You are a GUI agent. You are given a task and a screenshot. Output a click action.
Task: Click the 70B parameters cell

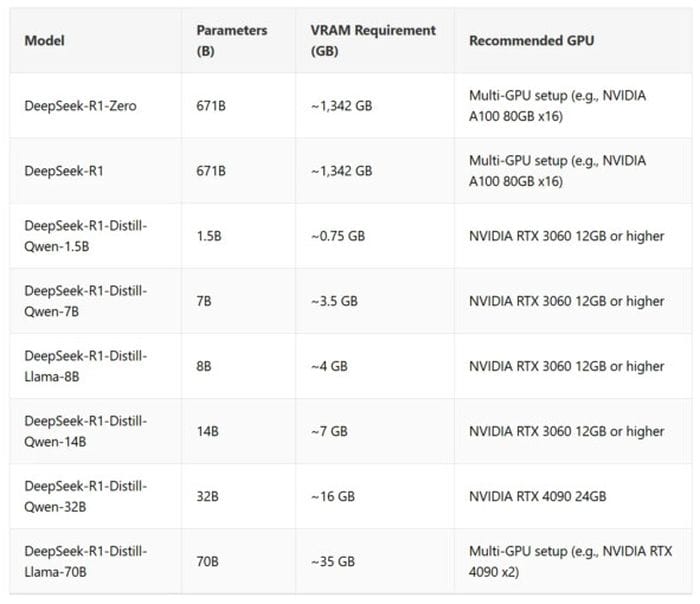click(x=208, y=562)
